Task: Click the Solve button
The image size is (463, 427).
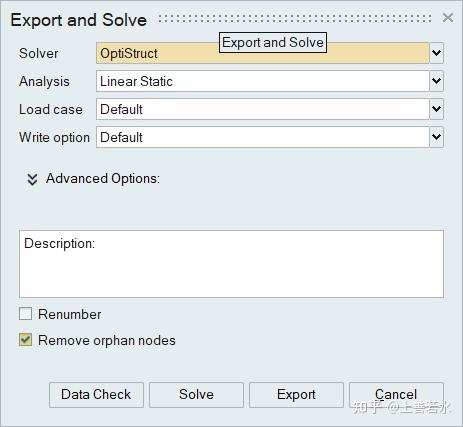Action: point(196,395)
